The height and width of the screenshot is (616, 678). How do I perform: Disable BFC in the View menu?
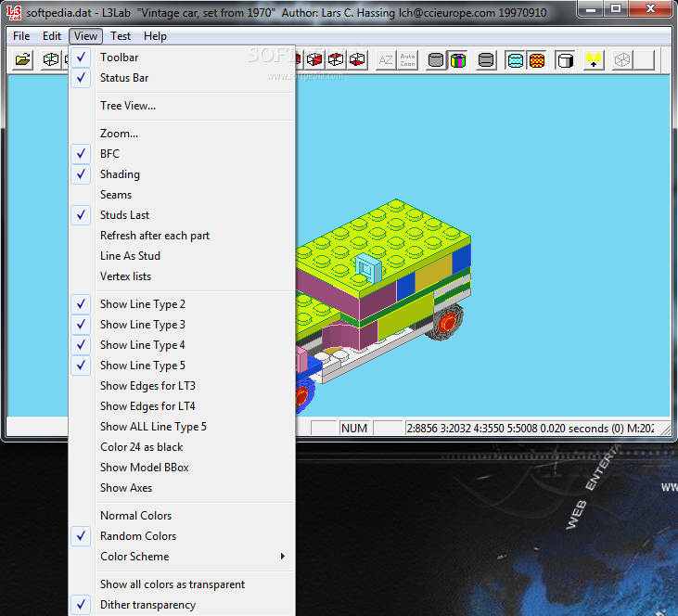[182, 154]
